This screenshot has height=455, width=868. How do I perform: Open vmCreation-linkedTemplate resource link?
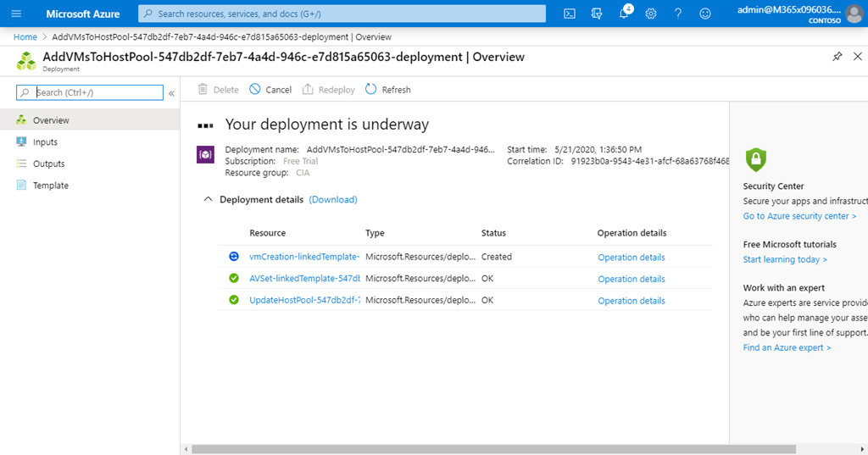304,257
